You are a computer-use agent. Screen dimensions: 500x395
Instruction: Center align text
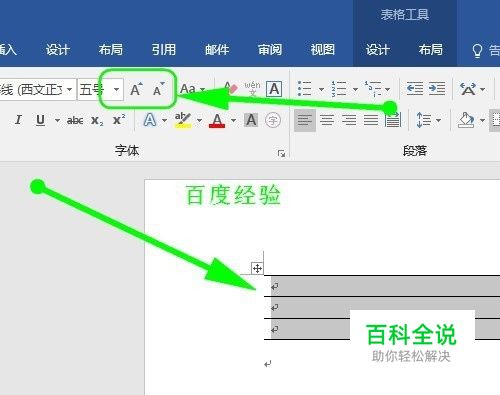tap(327, 120)
